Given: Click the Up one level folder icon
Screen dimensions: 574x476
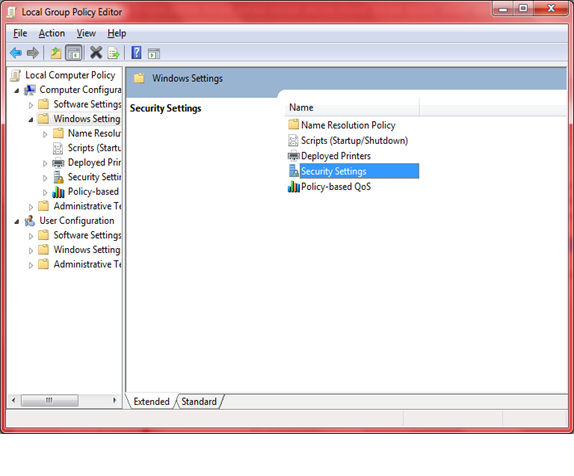Looking at the screenshot, I should click(56, 53).
